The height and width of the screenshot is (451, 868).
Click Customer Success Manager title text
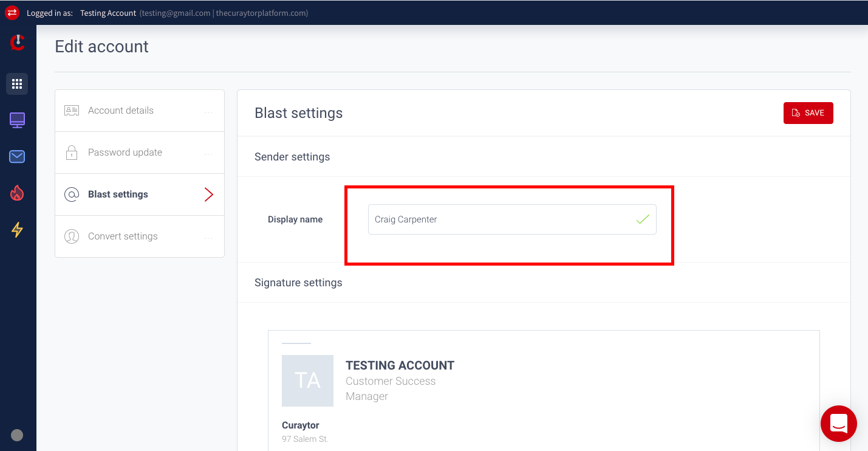click(391, 389)
